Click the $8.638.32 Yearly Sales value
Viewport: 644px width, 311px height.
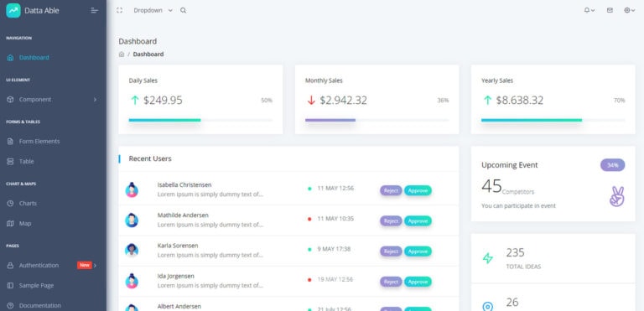pyautogui.click(x=520, y=101)
